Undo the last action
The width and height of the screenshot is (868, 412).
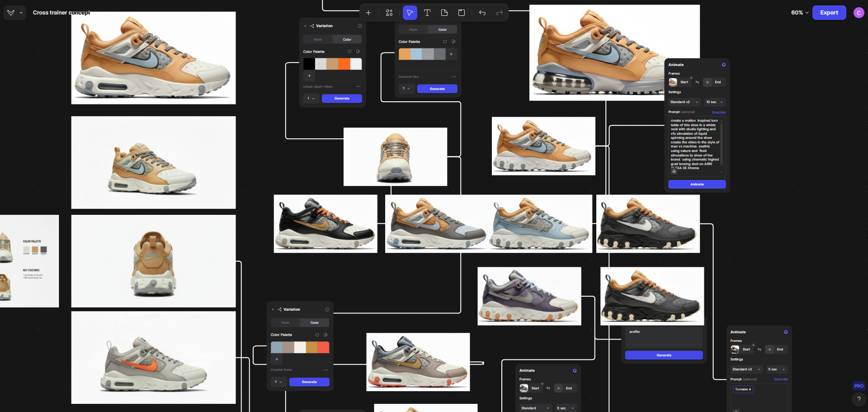tap(482, 13)
